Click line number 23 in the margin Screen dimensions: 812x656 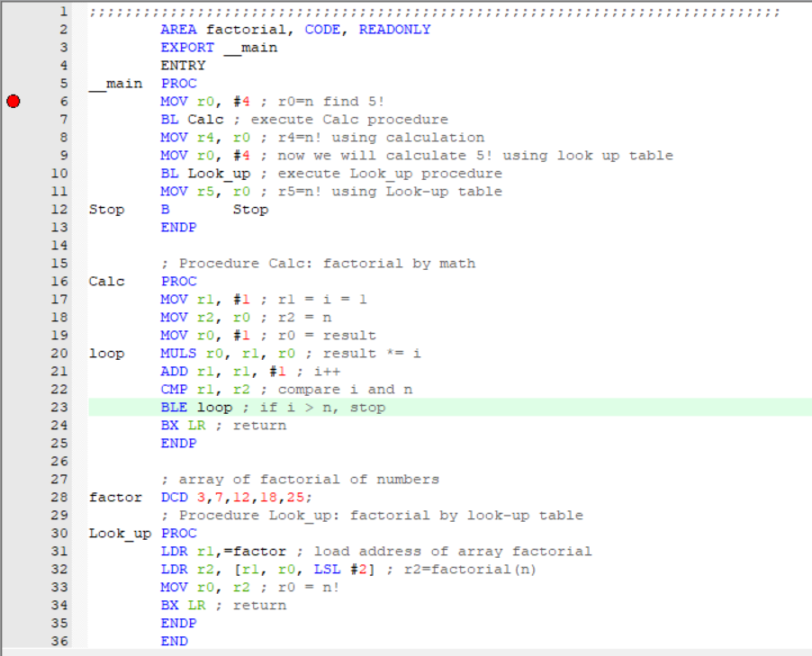pos(59,407)
